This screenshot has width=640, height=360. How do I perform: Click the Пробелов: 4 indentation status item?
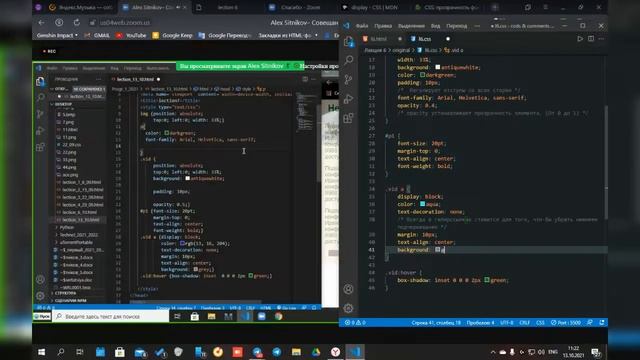tap(480, 322)
